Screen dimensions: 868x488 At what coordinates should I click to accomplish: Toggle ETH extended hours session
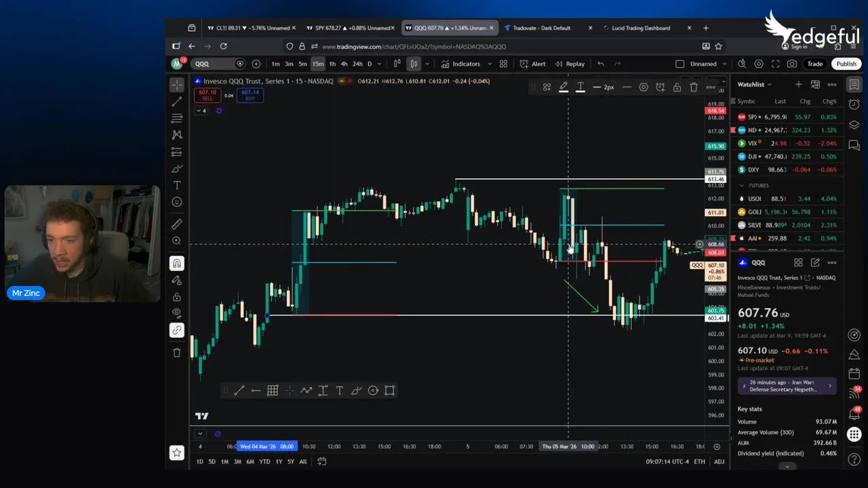click(x=699, y=462)
